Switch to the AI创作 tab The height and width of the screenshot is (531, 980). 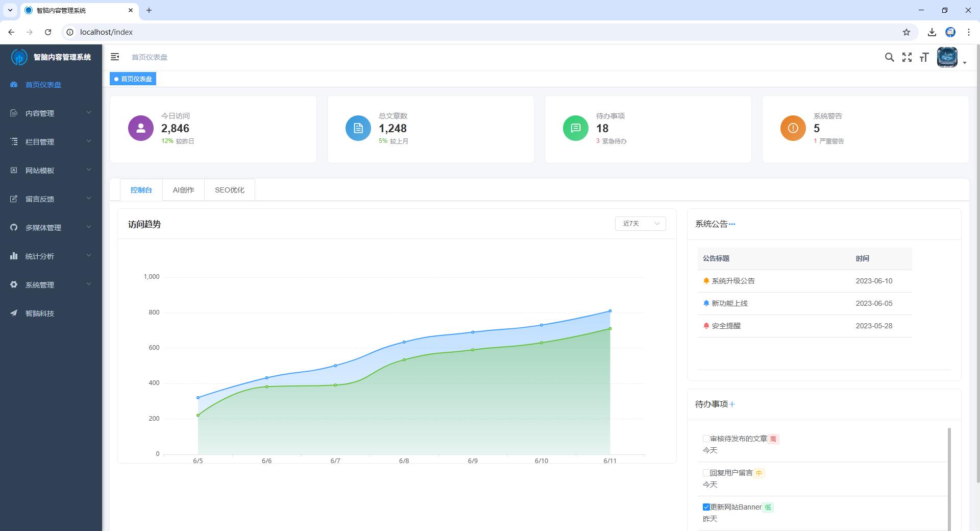point(183,190)
